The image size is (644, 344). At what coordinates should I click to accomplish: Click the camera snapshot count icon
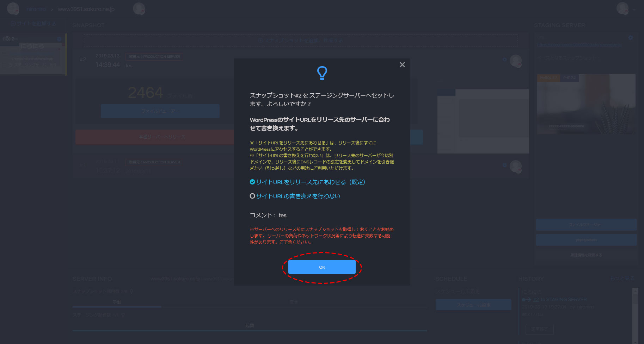point(7,39)
